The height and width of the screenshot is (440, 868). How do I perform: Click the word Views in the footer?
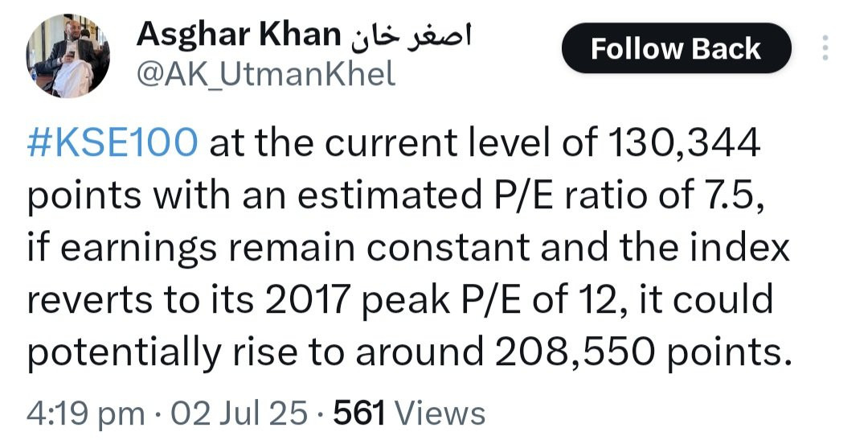(x=440, y=413)
